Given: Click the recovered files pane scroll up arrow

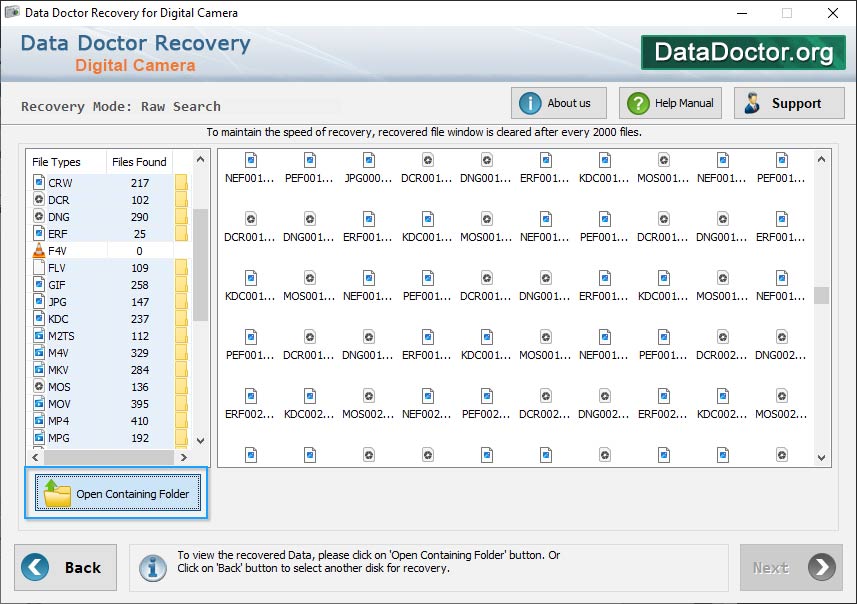Looking at the screenshot, I should 821,160.
